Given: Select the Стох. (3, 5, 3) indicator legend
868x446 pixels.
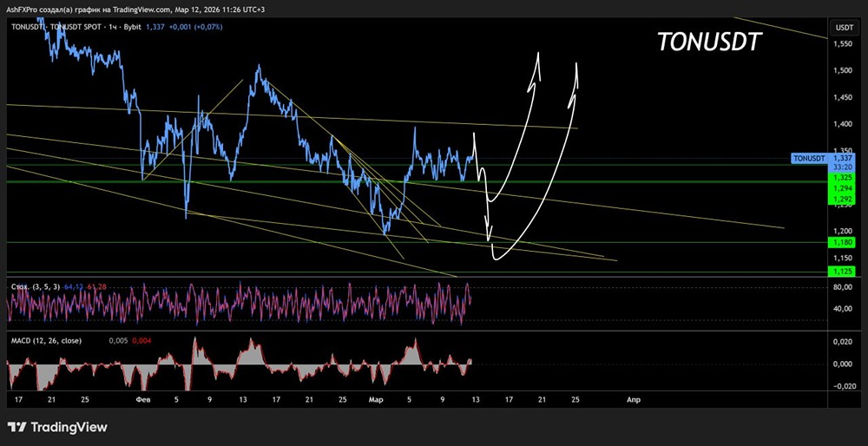Looking at the screenshot, I should (x=35, y=286).
